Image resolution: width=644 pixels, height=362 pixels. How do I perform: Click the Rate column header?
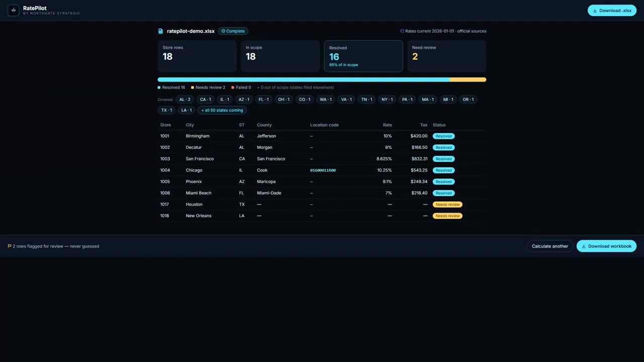click(x=387, y=125)
